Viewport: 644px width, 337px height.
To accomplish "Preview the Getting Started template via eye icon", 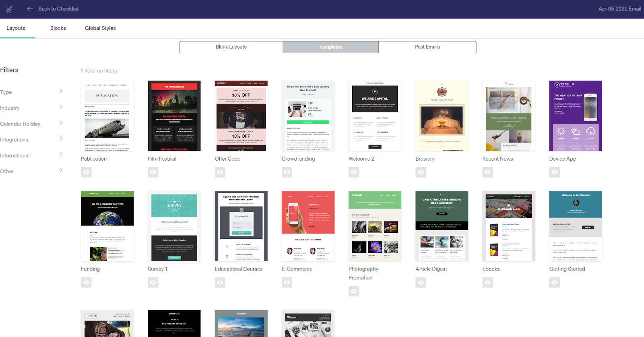I will [x=555, y=283].
